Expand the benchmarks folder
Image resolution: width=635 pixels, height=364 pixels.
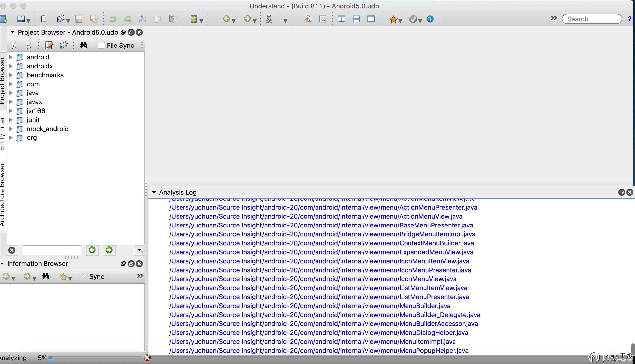point(11,75)
